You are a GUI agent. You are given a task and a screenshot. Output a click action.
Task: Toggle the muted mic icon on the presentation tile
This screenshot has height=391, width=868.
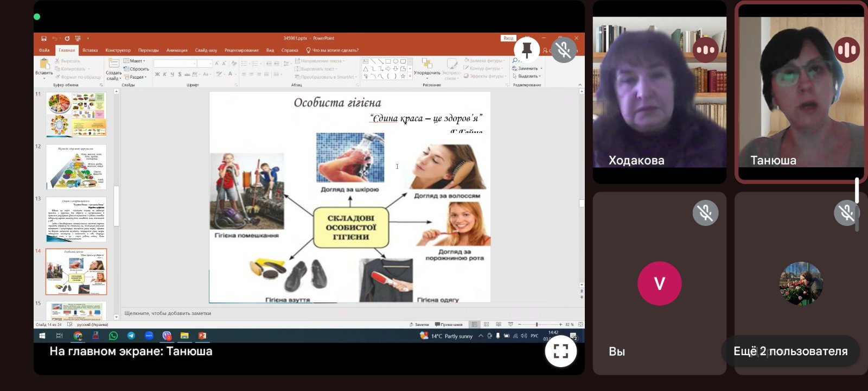tap(564, 50)
